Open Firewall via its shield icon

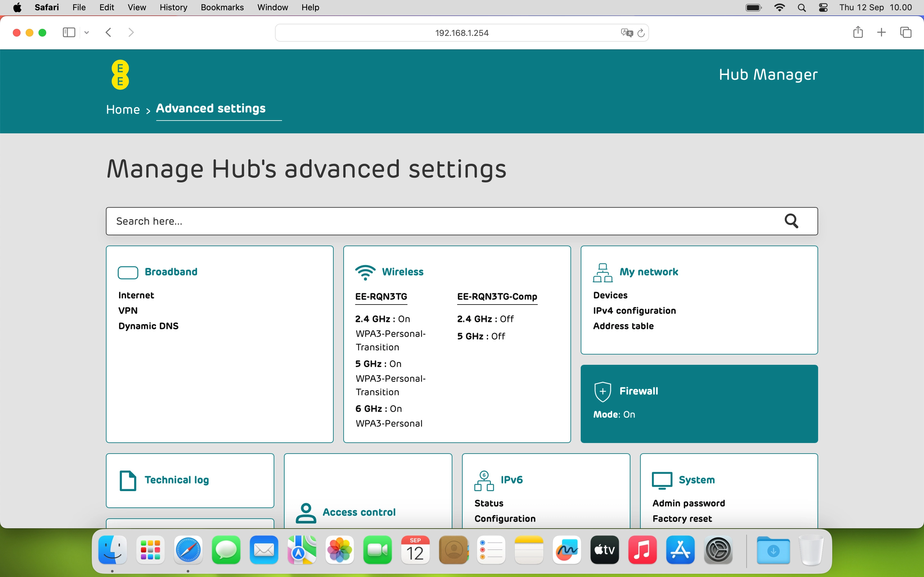[603, 391]
